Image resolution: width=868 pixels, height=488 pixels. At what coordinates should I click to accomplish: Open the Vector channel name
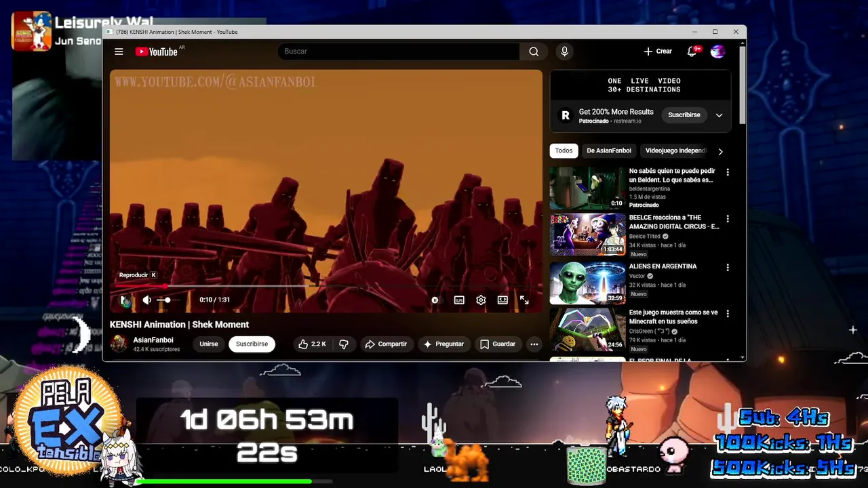pyautogui.click(x=637, y=277)
